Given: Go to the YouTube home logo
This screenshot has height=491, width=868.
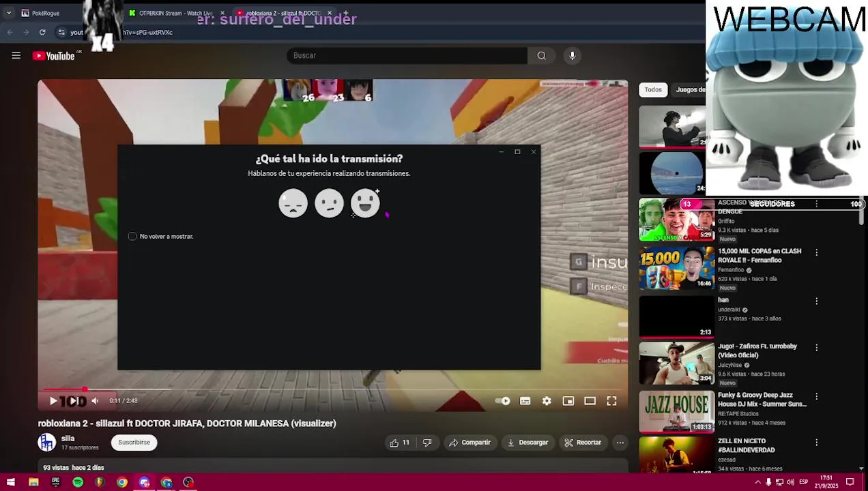Looking at the screenshot, I should 53,56.
